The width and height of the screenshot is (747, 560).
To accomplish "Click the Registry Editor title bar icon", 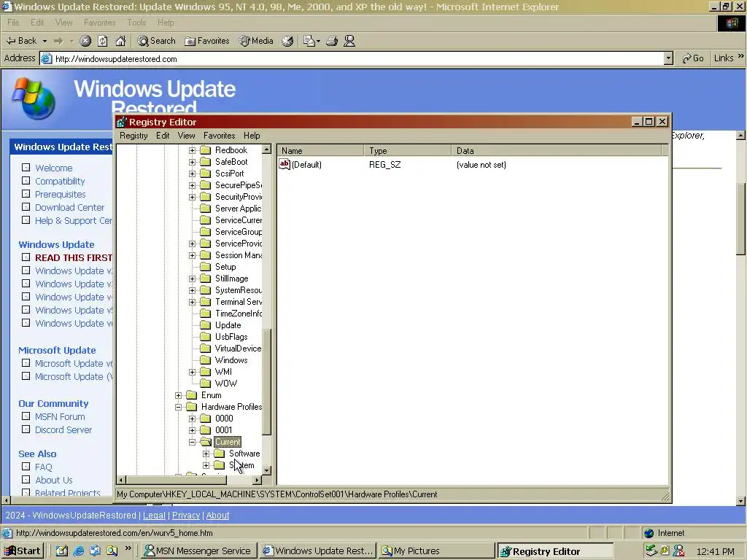I will click(x=122, y=122).
